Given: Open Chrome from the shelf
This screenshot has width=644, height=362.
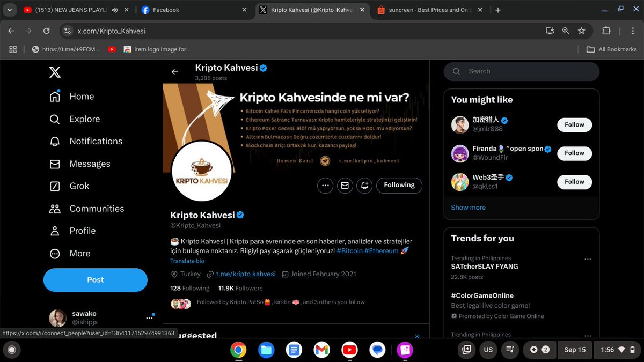Looking at the screenshot, I should (238, 350).
